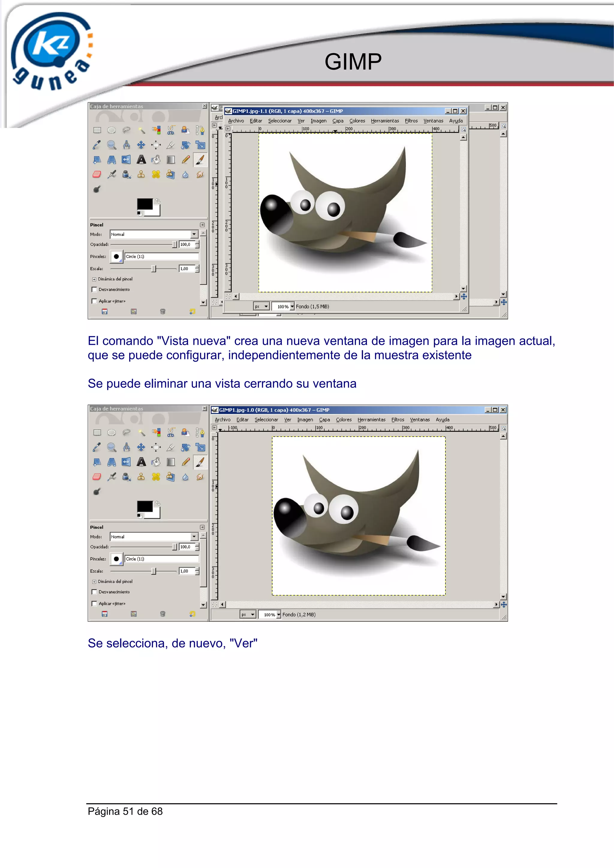The width and height of the screenshot is (614, 868).
Task: Enable Desvanecimiento checkbox in top screenshot
Action: (94, 290)
